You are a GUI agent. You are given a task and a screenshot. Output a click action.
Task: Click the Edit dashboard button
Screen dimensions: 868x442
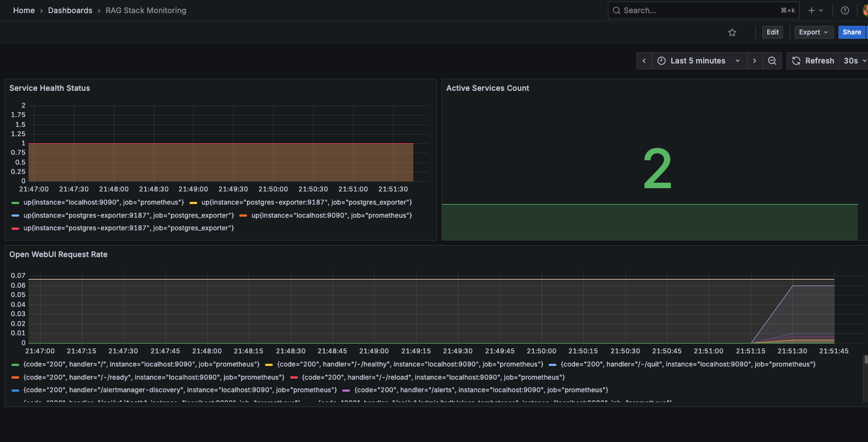coord(773,32)
